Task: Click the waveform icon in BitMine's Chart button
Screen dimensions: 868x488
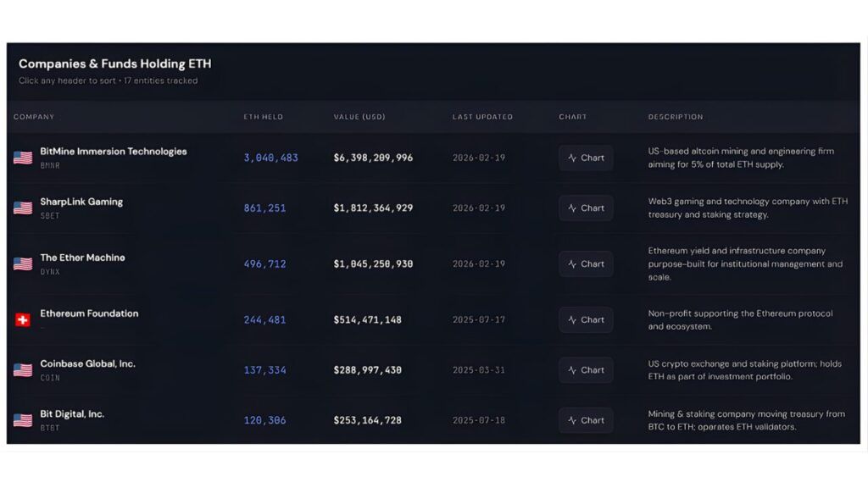Action: (570, 158)
